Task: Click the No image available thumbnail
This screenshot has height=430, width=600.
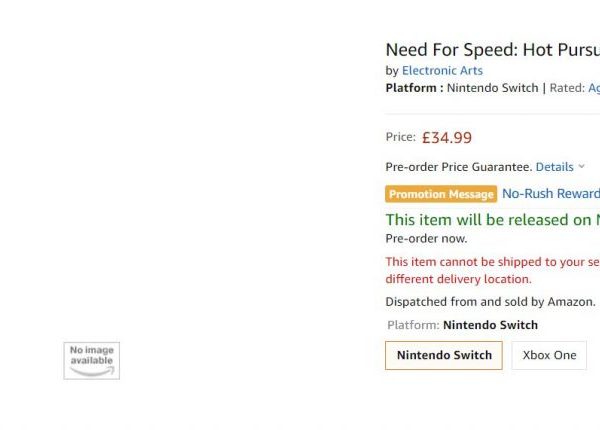Action: 92,361
